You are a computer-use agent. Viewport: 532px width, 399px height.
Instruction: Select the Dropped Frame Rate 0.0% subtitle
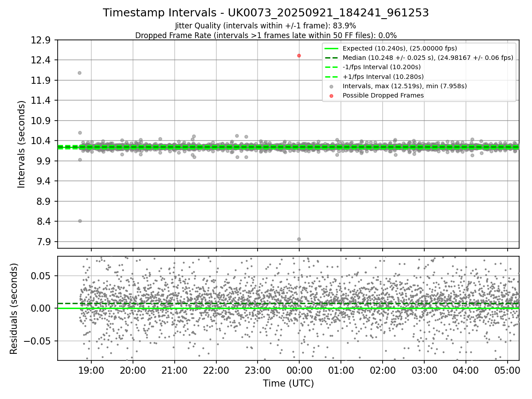point(266,35)
